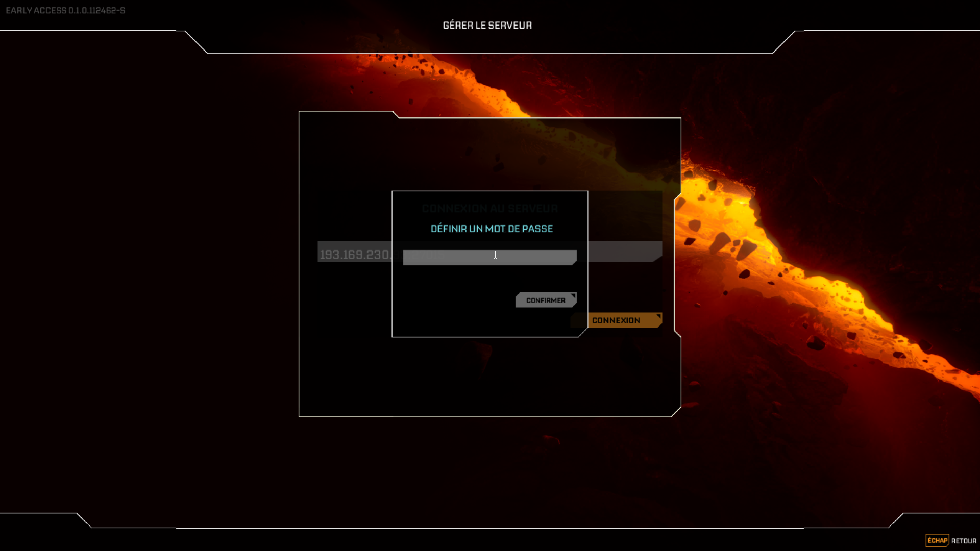The image size is (980, 551).
Task: Click address field portion right of dialog
Action: click(x=623, y=252)
